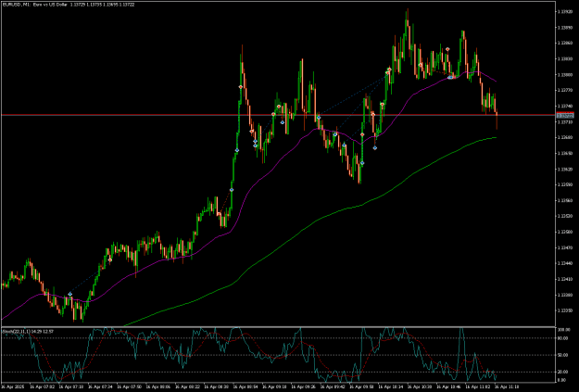Click the EURUSD,M1 chart title text
Viewport: 579px width, 392px height.
[69, 5]
